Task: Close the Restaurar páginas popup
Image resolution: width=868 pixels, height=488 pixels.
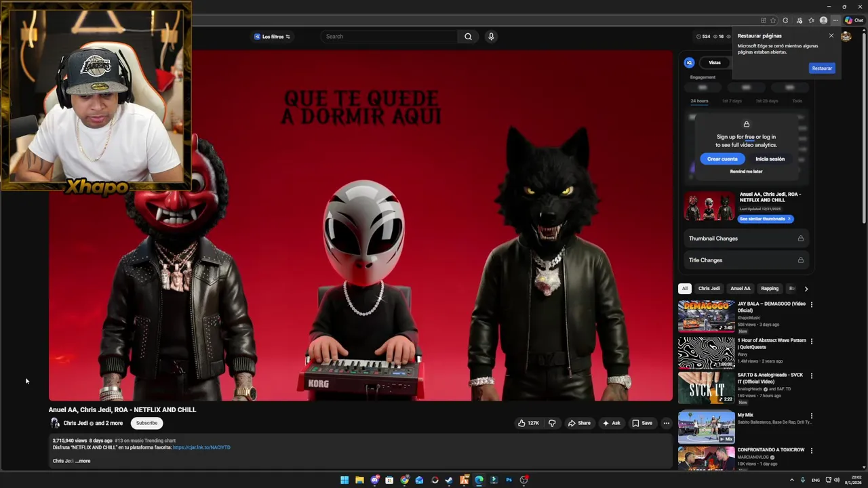Action: tap(831, 36)
